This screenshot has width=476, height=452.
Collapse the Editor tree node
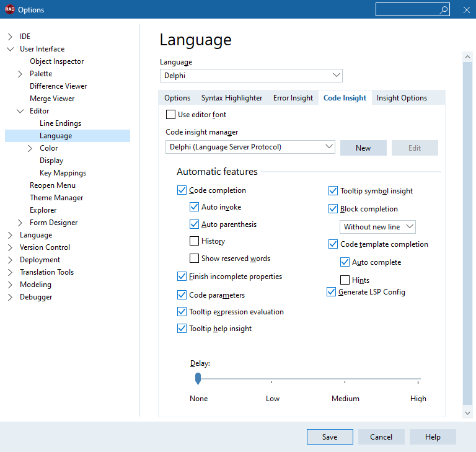[x=20, y=111]
